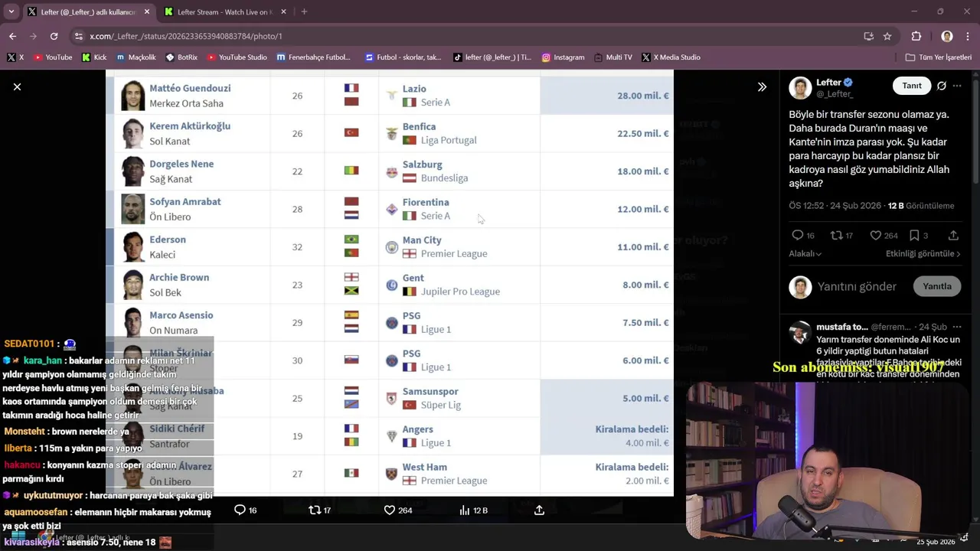Open Lefter's profile name in the post header
This screenshot has height=551, width=980.
click(x=829, y=83)
